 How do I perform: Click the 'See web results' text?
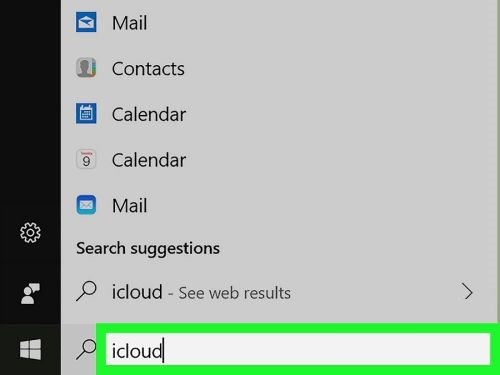[235, 293]
